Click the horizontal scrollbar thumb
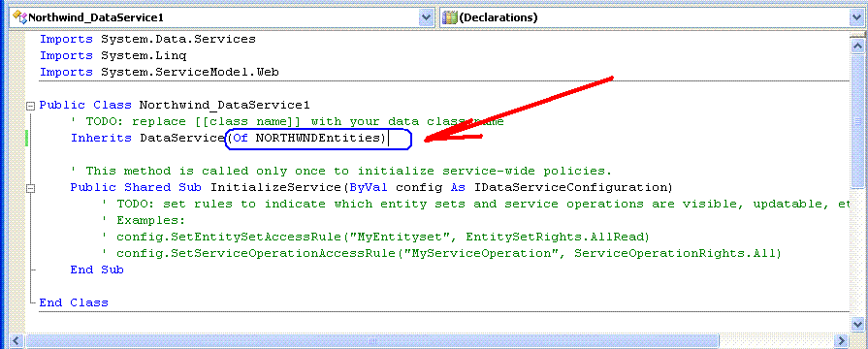The height and width of the screenshot is (349, 868). 372,339
